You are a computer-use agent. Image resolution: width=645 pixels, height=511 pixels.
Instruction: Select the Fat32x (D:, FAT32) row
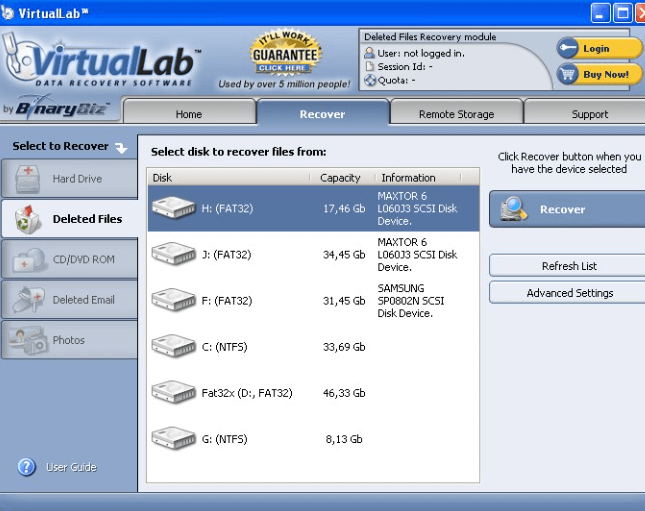[x=313, y=393]
